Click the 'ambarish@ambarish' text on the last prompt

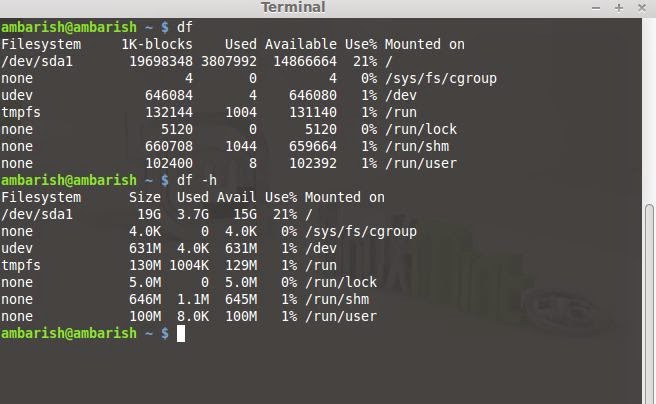(69, 334)
